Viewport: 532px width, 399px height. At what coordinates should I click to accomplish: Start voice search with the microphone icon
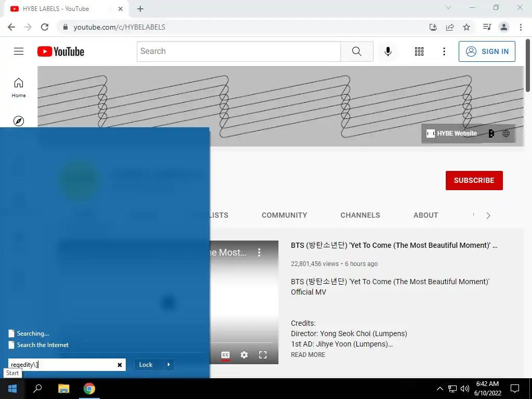pos(388,51)
